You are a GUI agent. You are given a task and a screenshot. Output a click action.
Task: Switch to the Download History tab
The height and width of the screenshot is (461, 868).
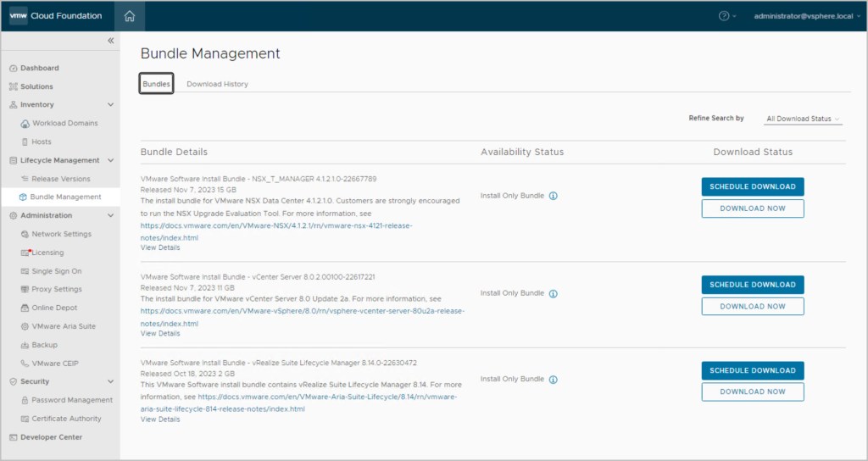click(x=217, y=85)
